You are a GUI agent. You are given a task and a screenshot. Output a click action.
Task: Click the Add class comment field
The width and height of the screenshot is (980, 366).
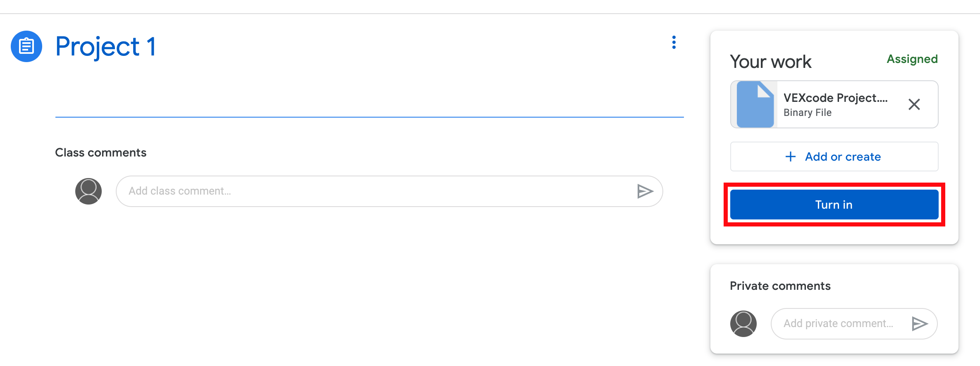coord(289,191)
